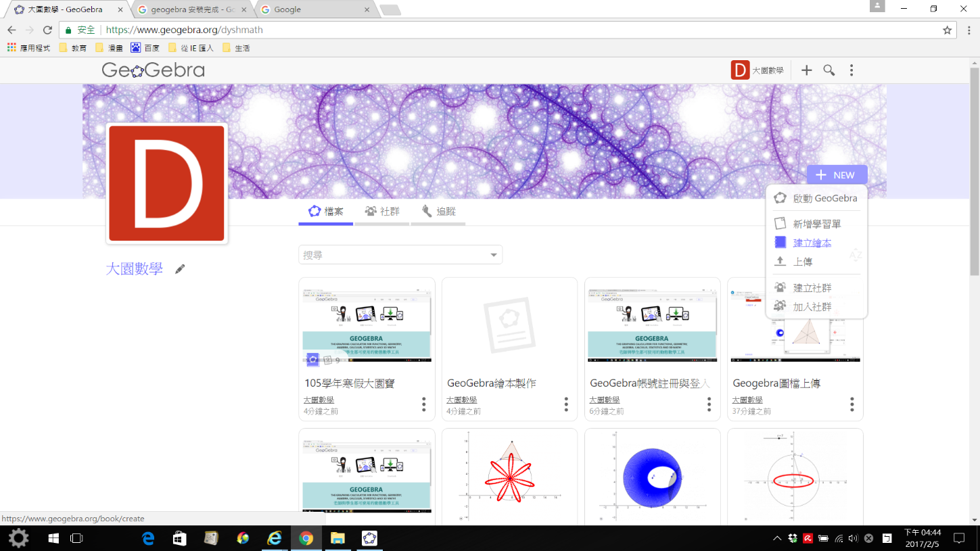Open the 漫畫 bookmarks folder
Image resolution: width=980 pixels, height=551 pixels.
pos(109,48)
